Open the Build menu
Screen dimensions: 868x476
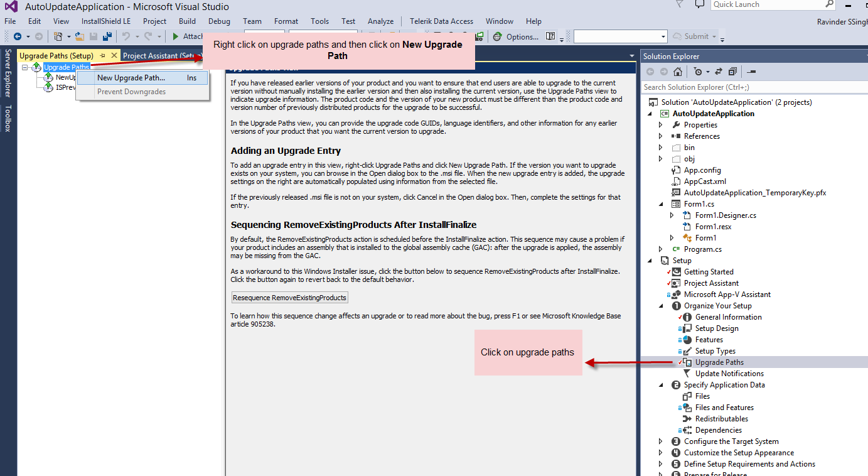pos(187,21)
